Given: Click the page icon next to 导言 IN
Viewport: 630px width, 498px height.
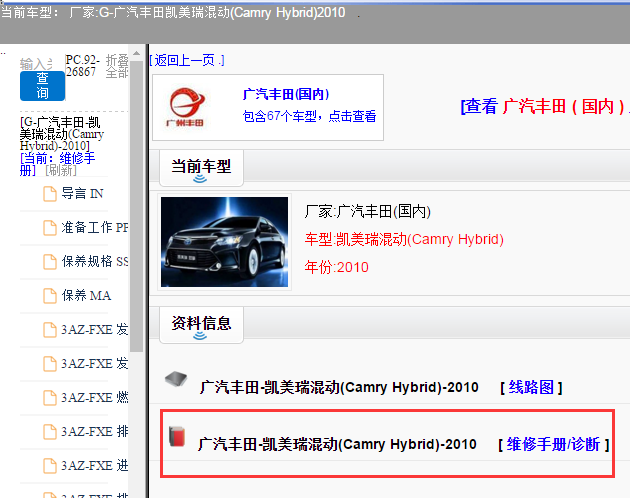Looking at the screenshot, I should [50, 194].
